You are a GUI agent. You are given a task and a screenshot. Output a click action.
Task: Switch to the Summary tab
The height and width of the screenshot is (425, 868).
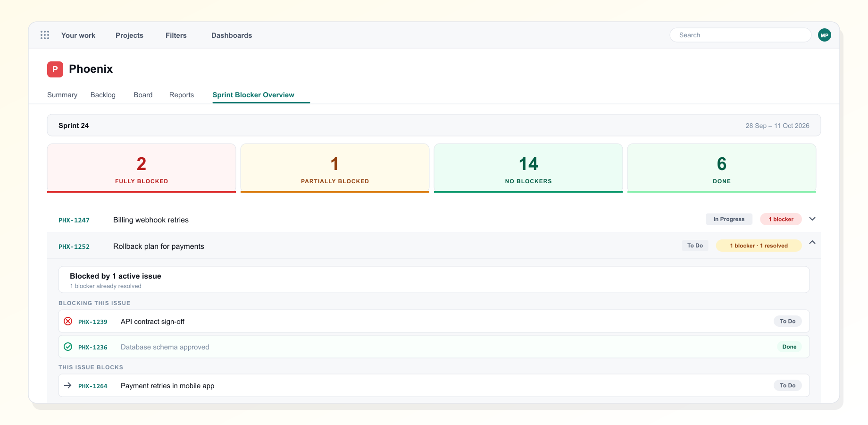tap(62, 95)
